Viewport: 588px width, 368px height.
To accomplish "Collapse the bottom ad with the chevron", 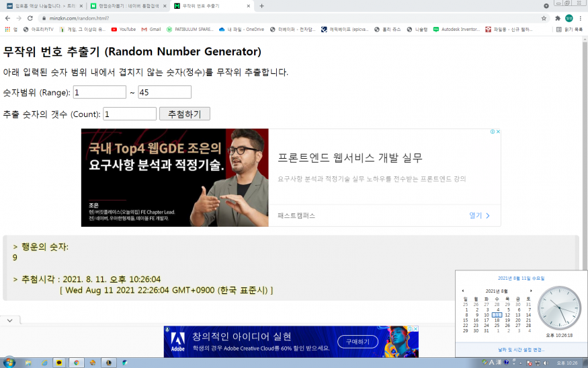I will 10,321.
